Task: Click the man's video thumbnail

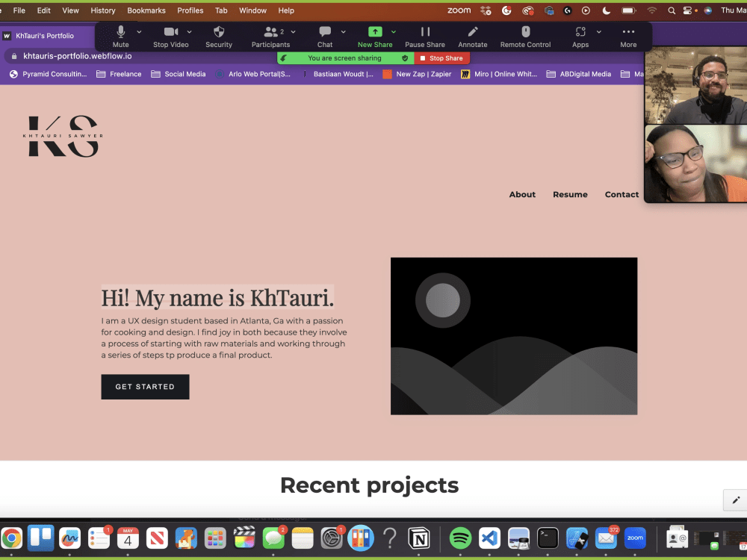Action: coord(696,85)
